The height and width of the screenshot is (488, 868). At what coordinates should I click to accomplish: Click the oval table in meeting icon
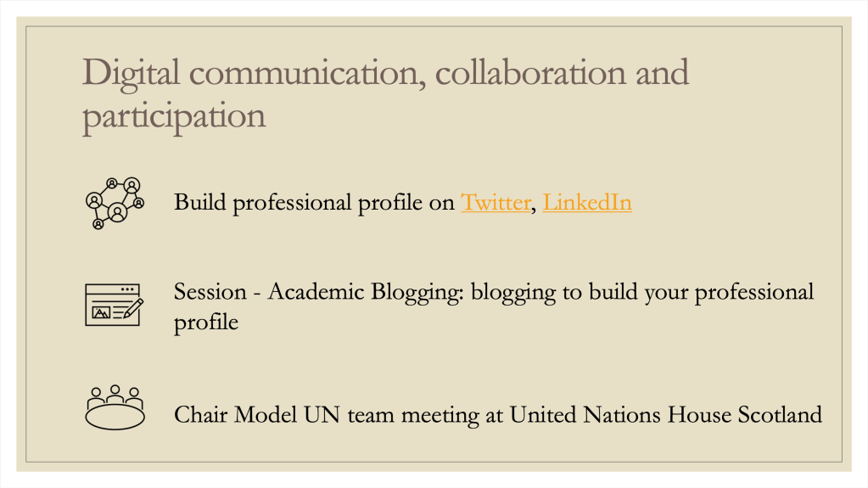pyautogui.click(x=115, y=418)
